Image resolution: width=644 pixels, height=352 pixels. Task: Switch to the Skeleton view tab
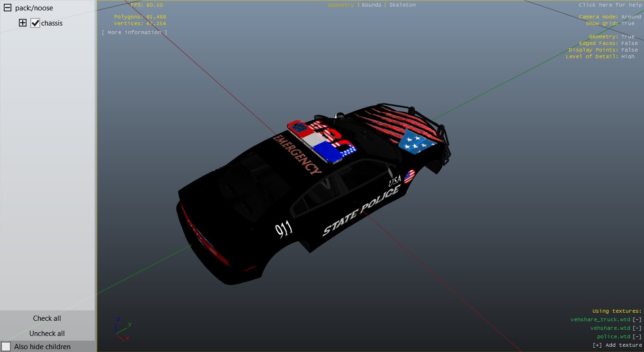(x=402, y=5)
